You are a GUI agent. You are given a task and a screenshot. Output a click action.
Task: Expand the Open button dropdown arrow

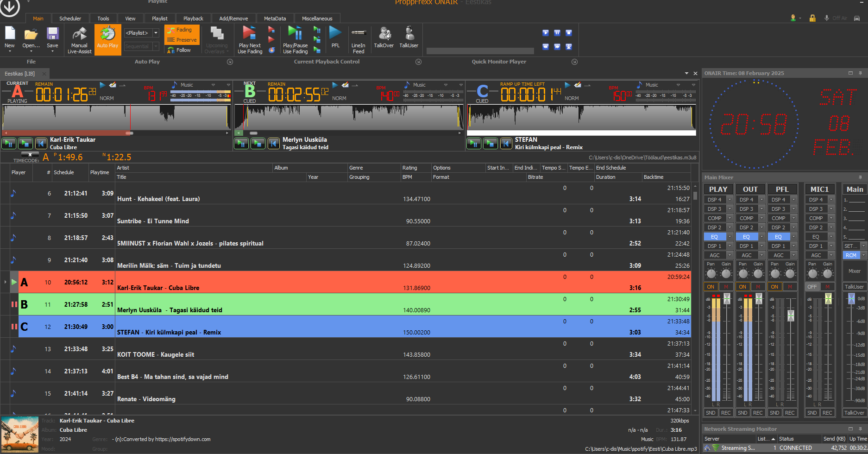[31, 51]
